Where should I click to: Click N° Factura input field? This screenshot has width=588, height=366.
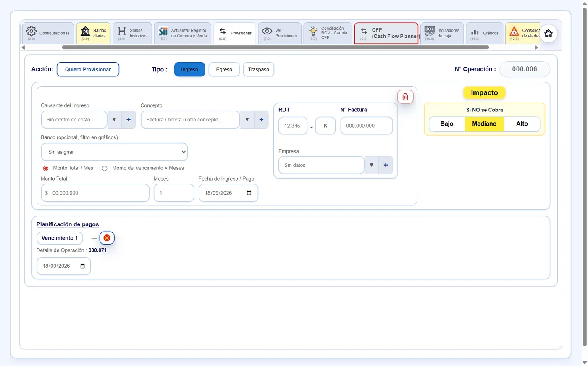pos(367,126)
